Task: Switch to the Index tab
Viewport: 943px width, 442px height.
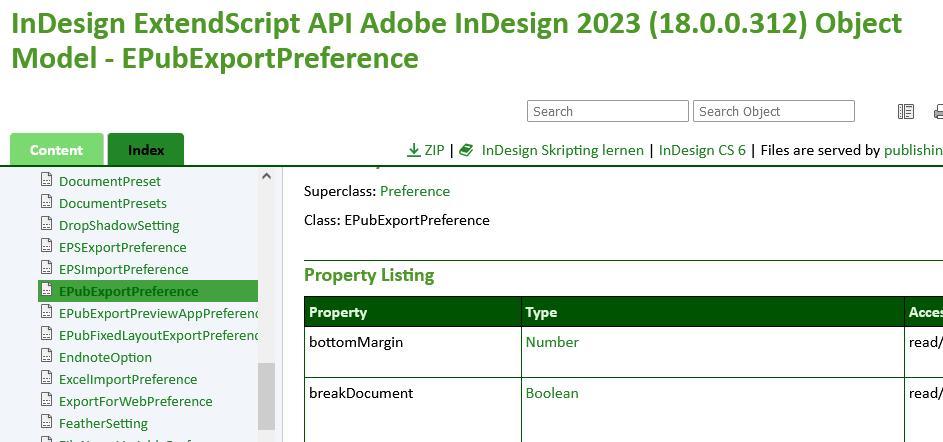Action: (x=146, y=150)
